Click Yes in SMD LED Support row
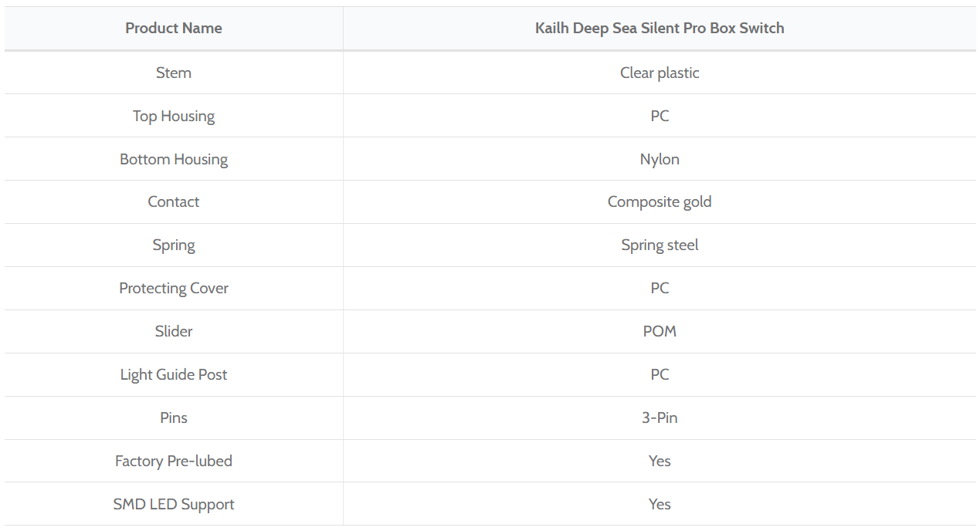Image resolution: width=980 pixels, height=531 pixels. [660, 504]
